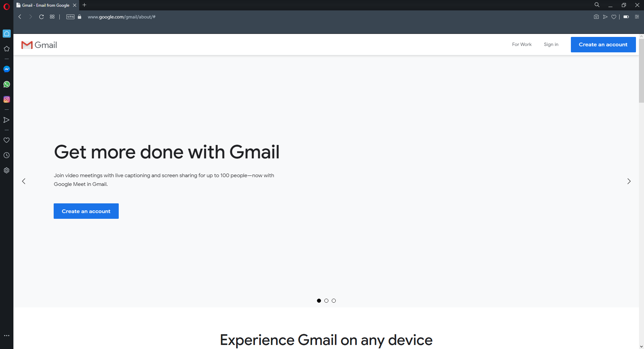Click the page vertical scrollbar thumb
The width and height of the screenshot is (644, 349).
641,71
